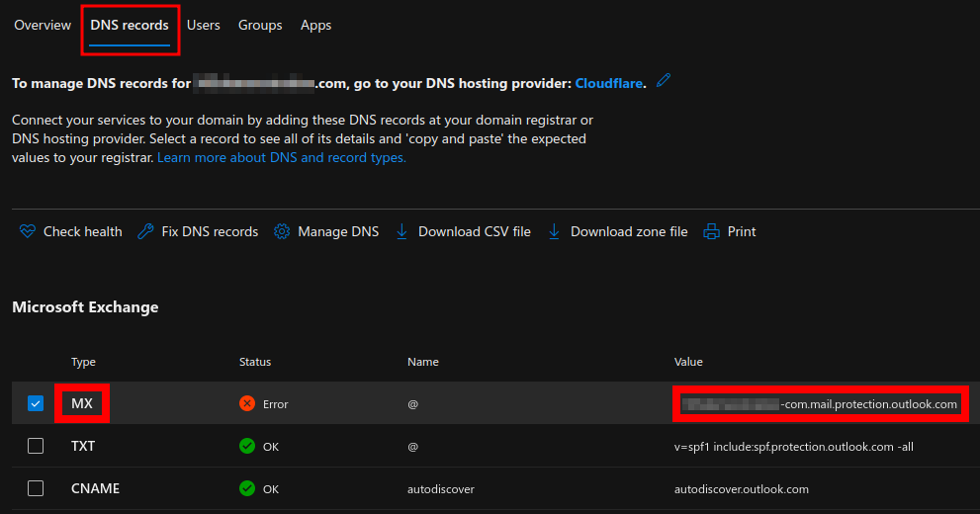Click the pencil edit icon beside Cloudflare
980x514 pixels.
click(x=664, y=81)
